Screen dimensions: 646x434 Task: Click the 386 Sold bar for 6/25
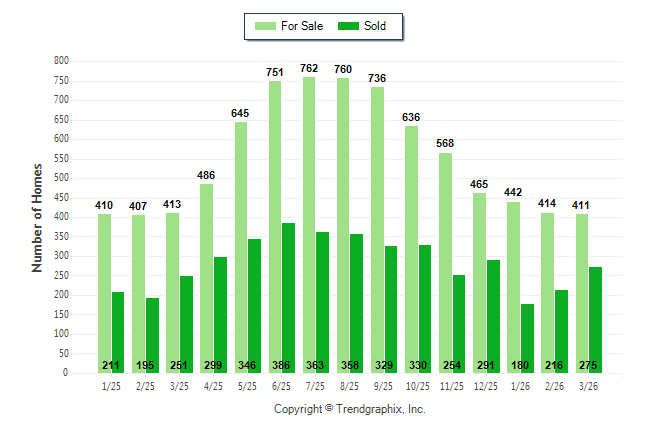pos(288,298)
